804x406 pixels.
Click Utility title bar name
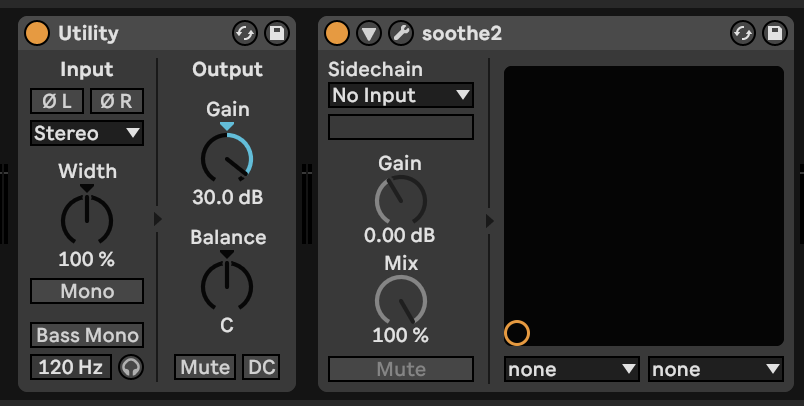pyautogui.click(x=88, y=33)
